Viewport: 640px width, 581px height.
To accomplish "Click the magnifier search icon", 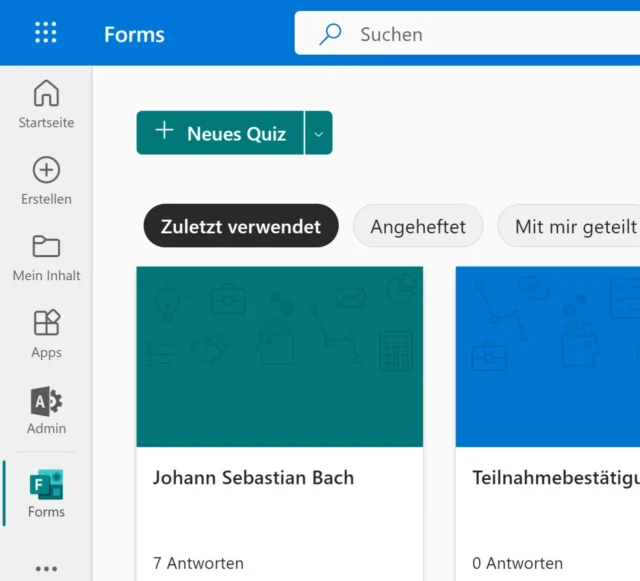I will tap(330, 34).
